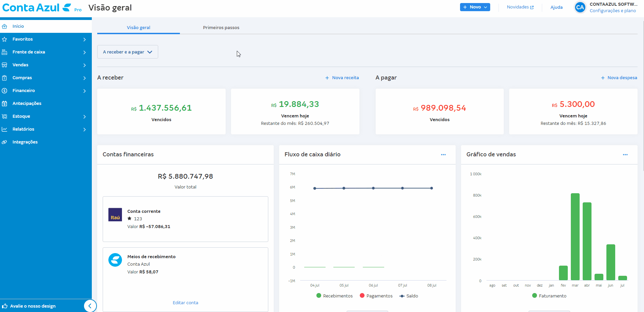Click the Itaú bank logo
This screenshot has height=312, width=644.
pyautogui.click(x=115, y=215)
